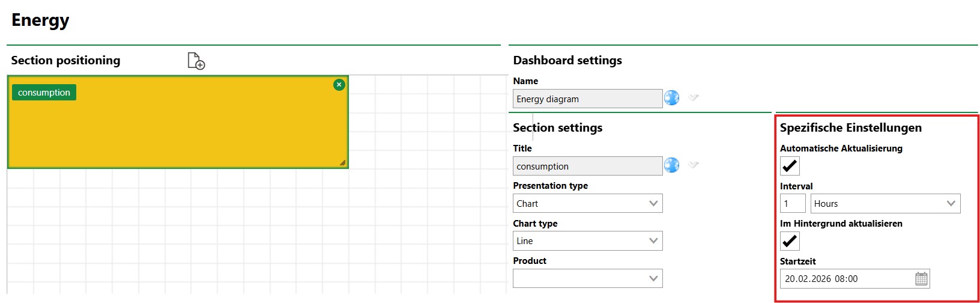
Task: Remove the consumption section via its green X
Action: (x=339, y=85)
